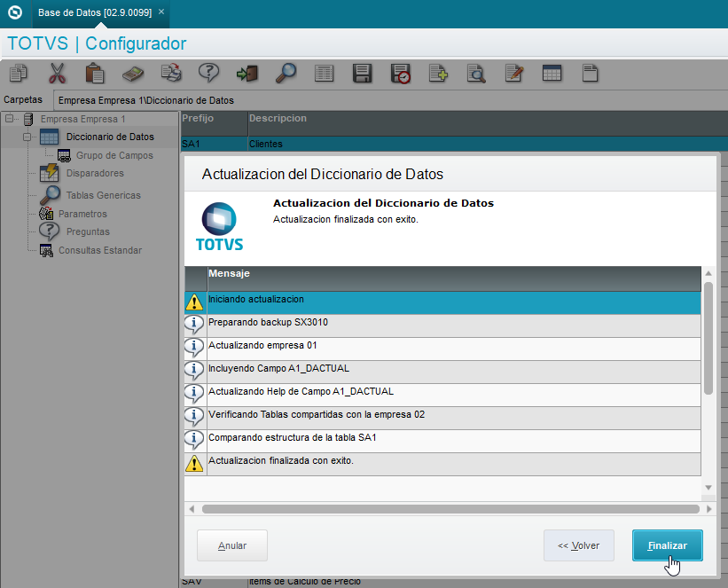The image size is (728, 588).
Task: Select 'Verificando Tablas compartidas' message row
Action: point(442,418)
